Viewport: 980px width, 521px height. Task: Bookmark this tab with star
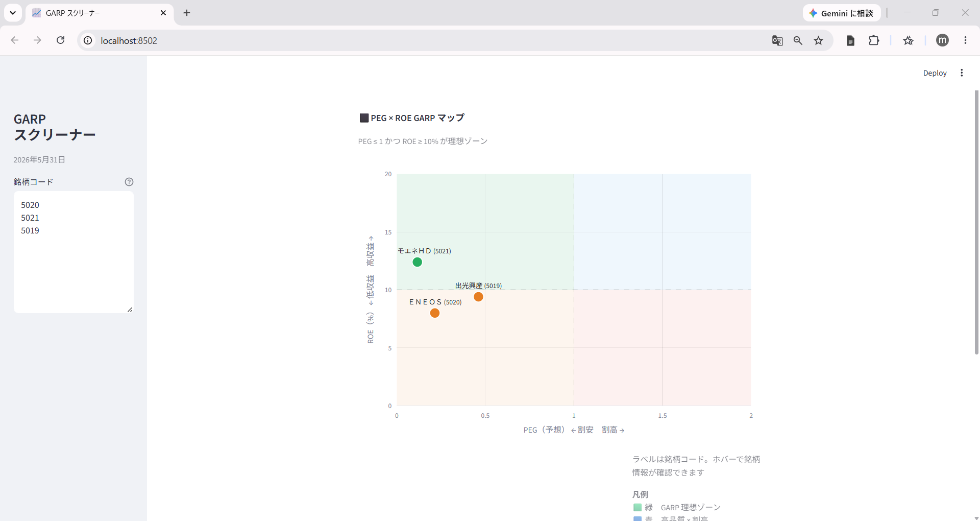pos(819,40)
